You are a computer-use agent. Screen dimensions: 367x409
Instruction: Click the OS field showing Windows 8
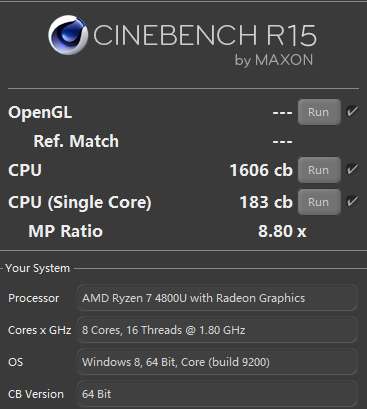coord(217,362)
